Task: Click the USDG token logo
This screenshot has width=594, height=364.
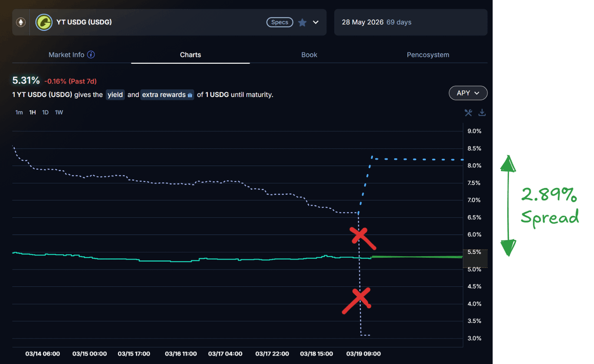Action: [x=44, y=22]
